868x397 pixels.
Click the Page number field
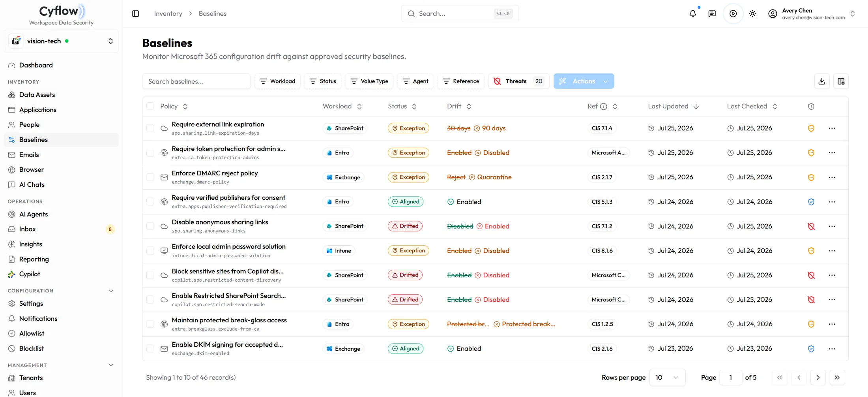tap(730, 377)
